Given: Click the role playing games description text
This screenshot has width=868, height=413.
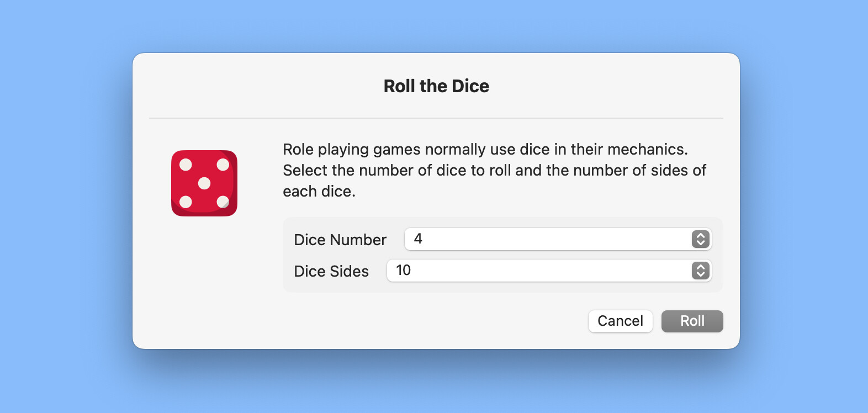Looking at the screenshot, I should (x=494, y=170).
